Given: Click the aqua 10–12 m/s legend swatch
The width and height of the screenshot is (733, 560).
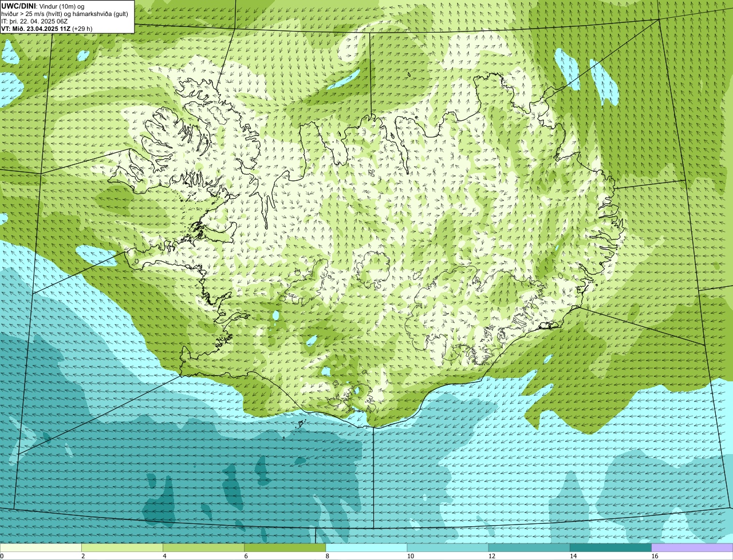Looking at the screenshot, I should click(x=448, y=548).
